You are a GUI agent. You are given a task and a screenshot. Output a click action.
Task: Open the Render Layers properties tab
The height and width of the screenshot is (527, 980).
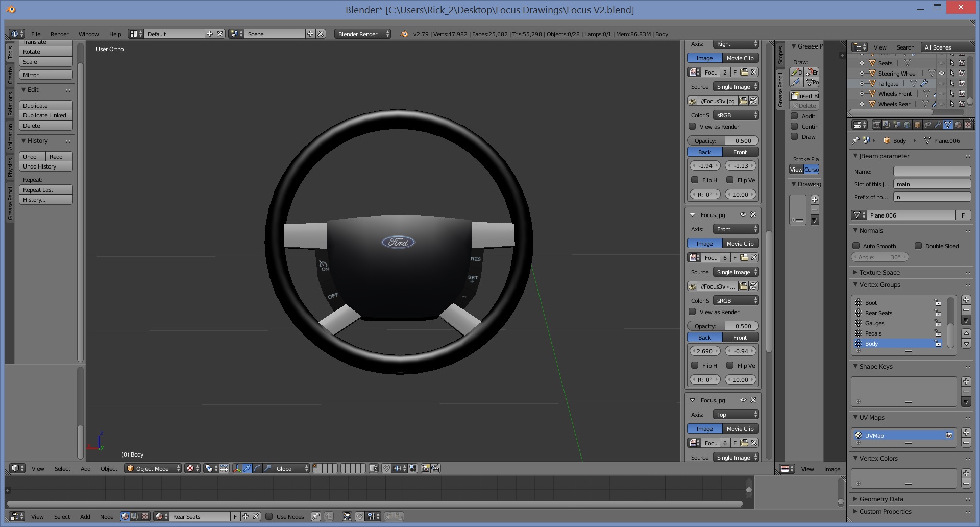pyautogui.click(x=887, y=125)
